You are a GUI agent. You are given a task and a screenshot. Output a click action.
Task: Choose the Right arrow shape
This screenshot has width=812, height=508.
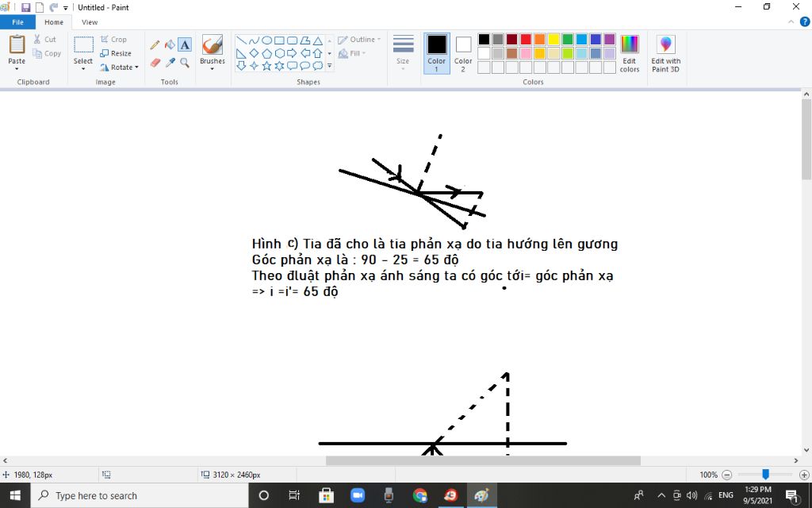[x=292, y=53]
